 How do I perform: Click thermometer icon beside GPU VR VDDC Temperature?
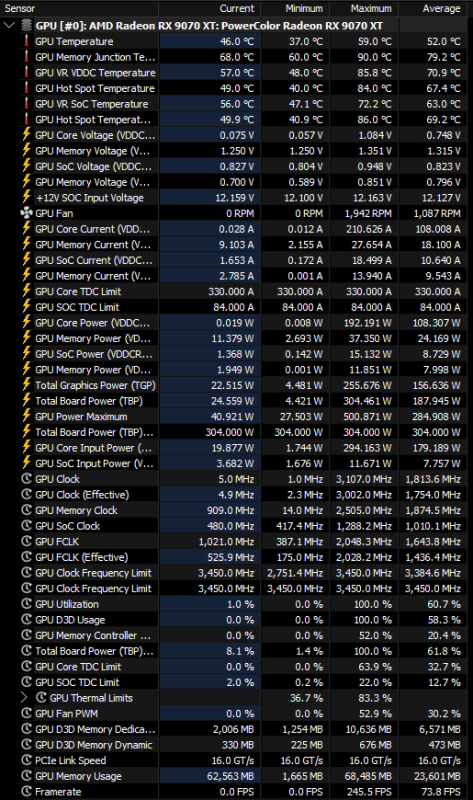[x=27, y=72]
